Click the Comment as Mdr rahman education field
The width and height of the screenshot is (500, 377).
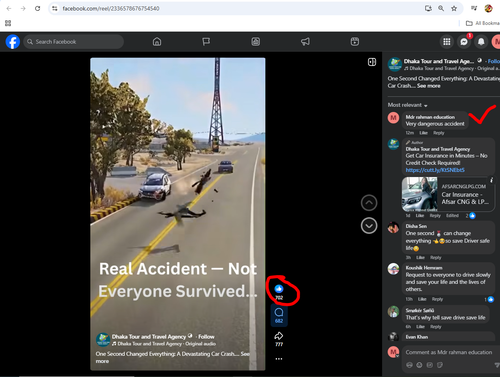(x=449, y=352)
